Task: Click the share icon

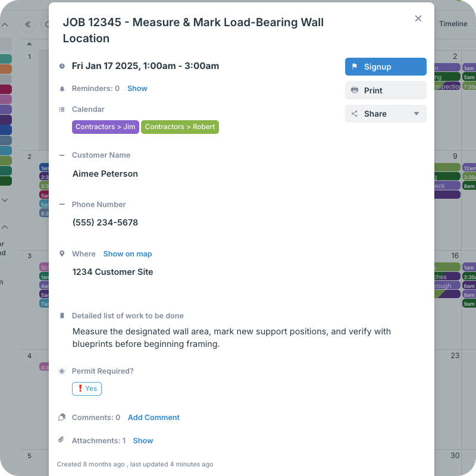Action: 355,114
